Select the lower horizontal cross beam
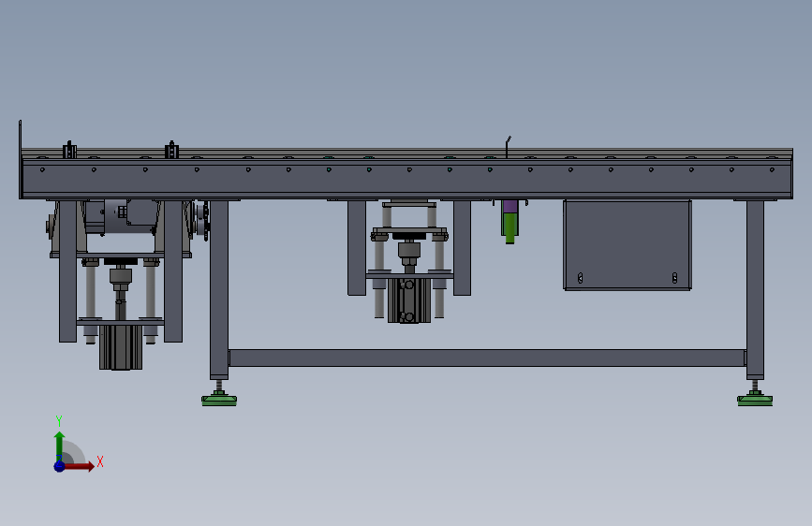This screenshot has width=812, height=526. [x=487, y=358]
